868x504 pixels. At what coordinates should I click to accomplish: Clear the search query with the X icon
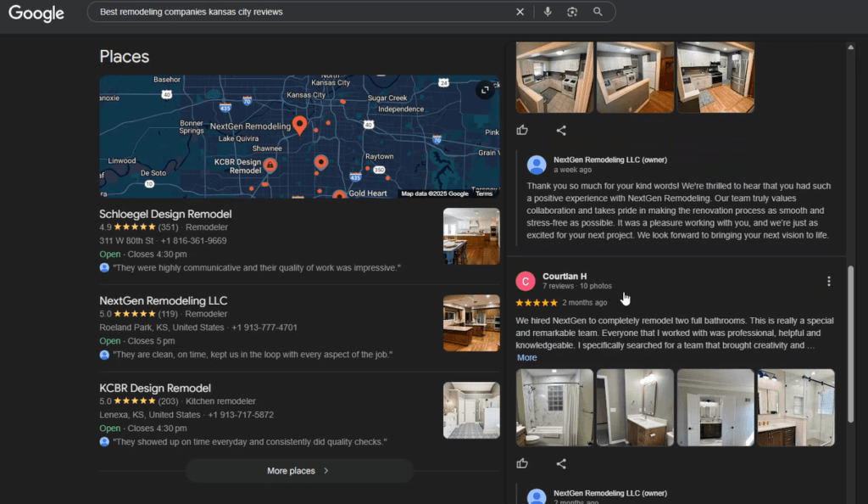(x=520, y=12)
